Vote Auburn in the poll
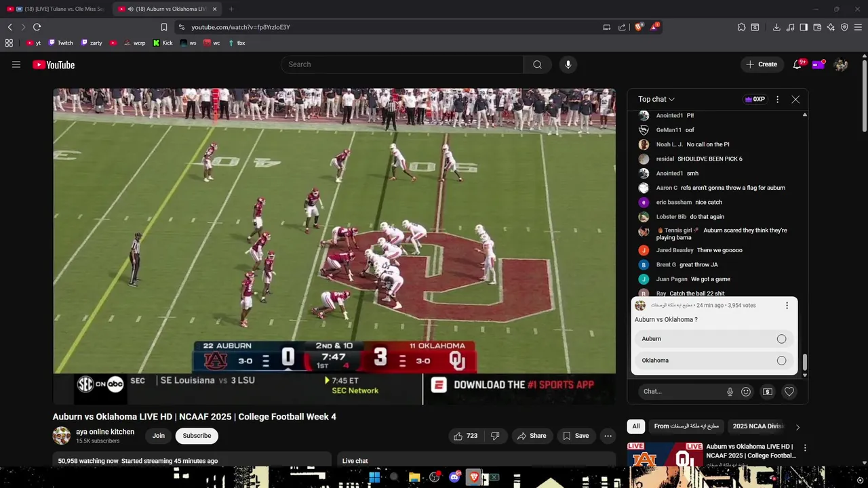Viewport: 868px width, 488px height. click(x=714, y=339)
